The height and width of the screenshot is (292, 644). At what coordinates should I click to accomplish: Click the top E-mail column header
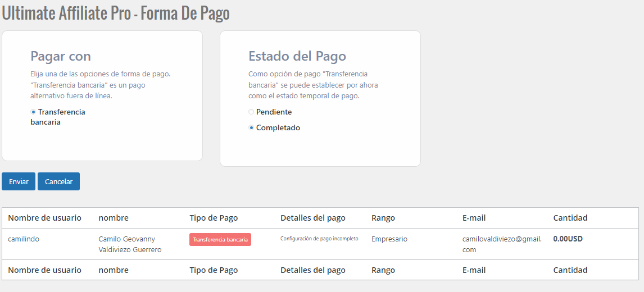(x=474, y=218)
